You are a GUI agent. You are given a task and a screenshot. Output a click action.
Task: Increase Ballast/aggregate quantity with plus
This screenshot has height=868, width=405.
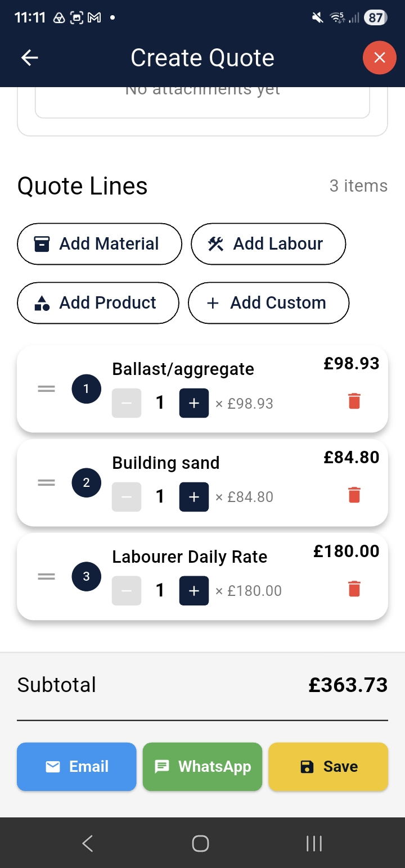point(194,403)
